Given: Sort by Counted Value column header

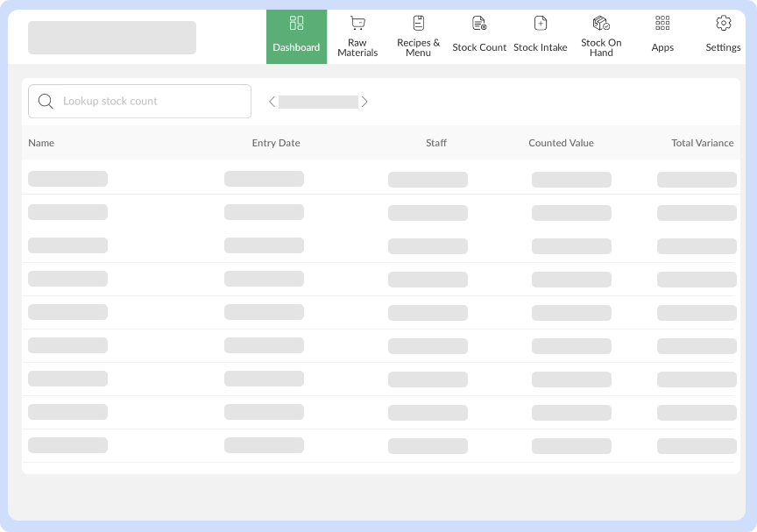Looking at the screenshot, I should pos(561,143).
